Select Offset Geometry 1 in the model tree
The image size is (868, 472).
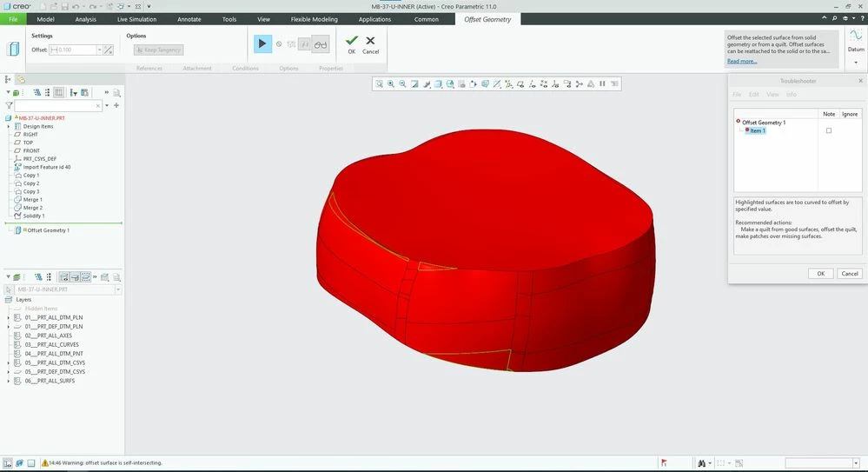pyautogui.click(x=48, y=230)
